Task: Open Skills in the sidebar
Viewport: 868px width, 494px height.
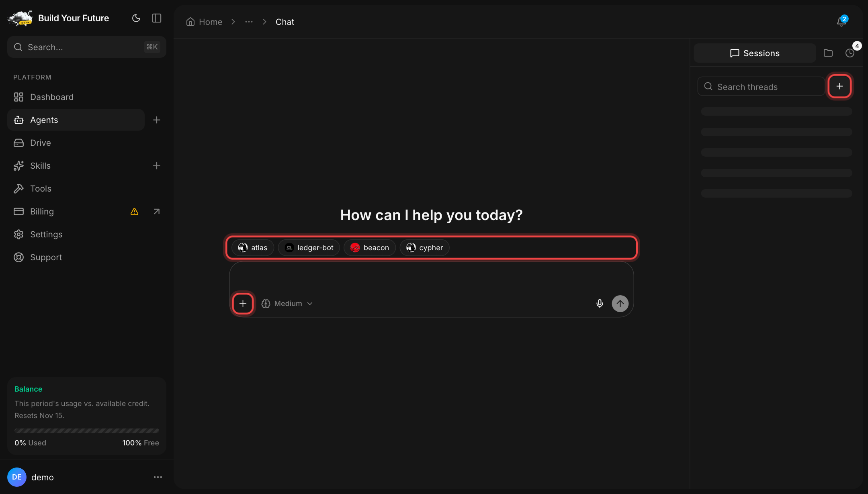Action: pos(76,165)
